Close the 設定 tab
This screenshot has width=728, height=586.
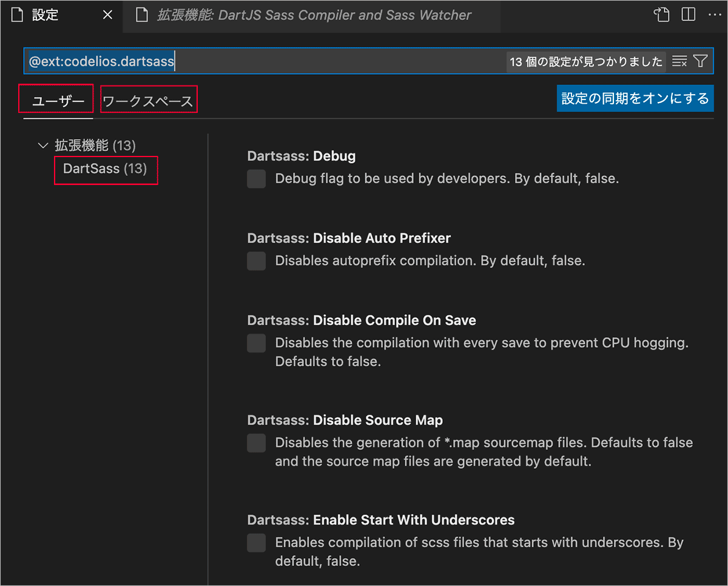click(x=107, y=15)
